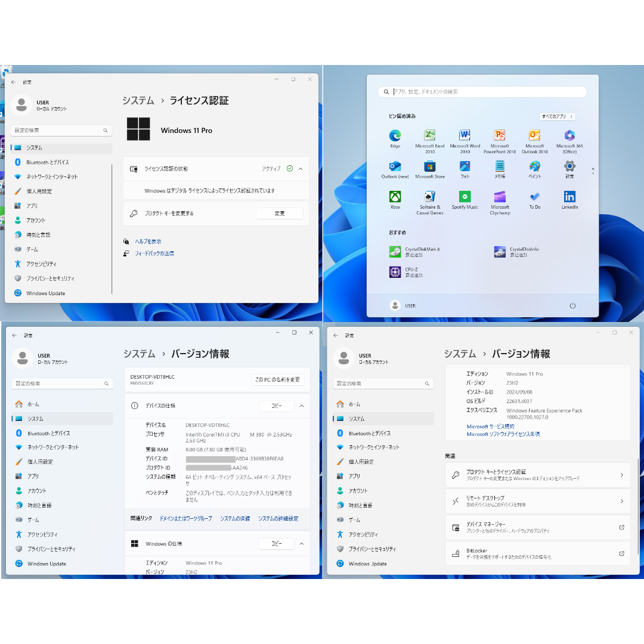Click この PC の名前を変更 button
Image resolution: width=644 pixels, height=644 pixels.
click(x=277, y=379)
